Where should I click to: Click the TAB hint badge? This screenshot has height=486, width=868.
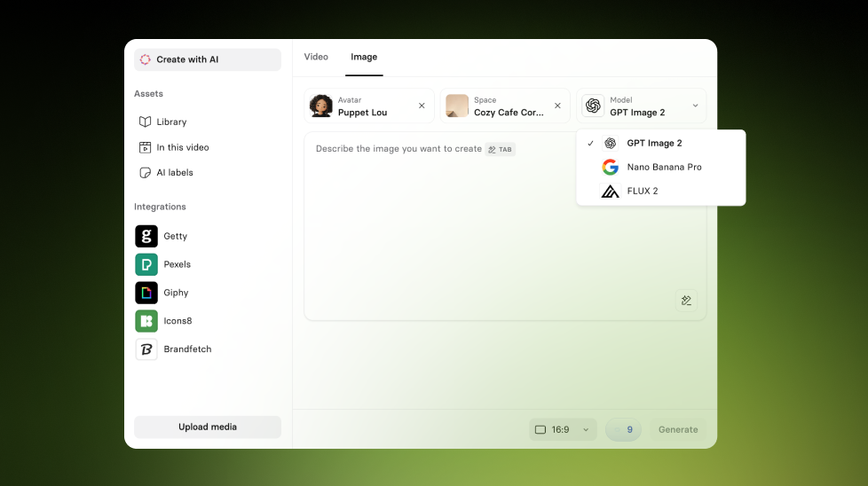pyautogui.click(x=501, y=149)
